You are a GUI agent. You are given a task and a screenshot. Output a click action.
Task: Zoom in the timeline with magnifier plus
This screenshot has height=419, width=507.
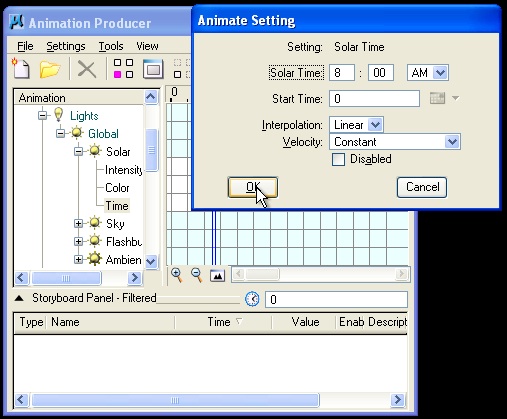coord(177,275)
